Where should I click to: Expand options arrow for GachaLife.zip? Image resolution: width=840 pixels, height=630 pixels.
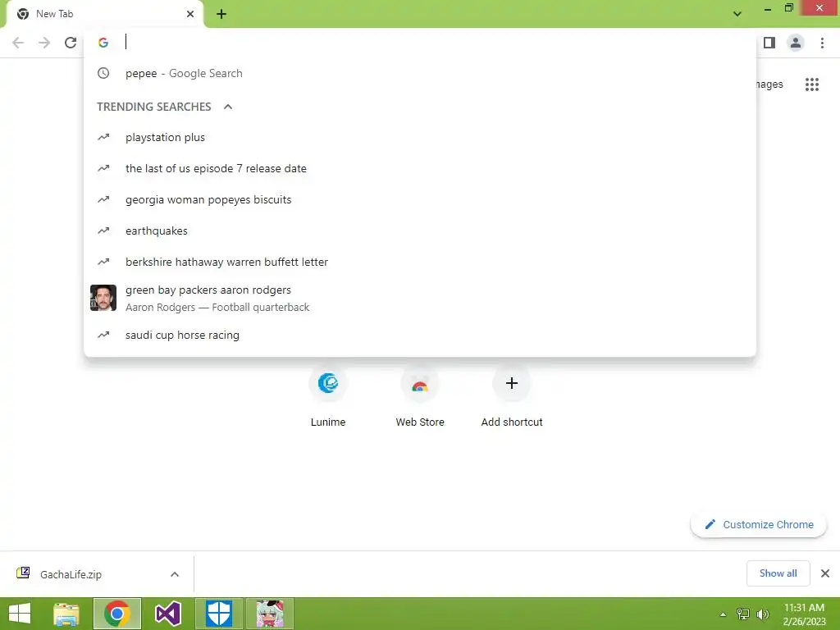pos(175,574)
